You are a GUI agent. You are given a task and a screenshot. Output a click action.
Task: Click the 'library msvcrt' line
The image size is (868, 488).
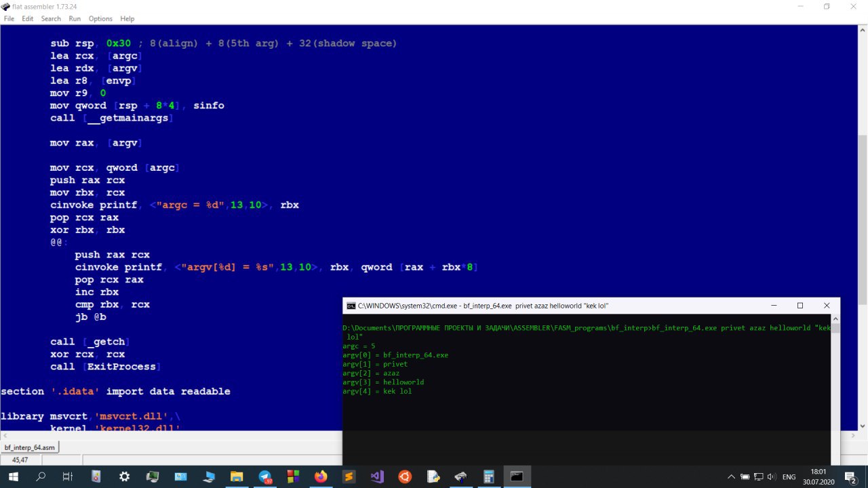tap(90, 416)
